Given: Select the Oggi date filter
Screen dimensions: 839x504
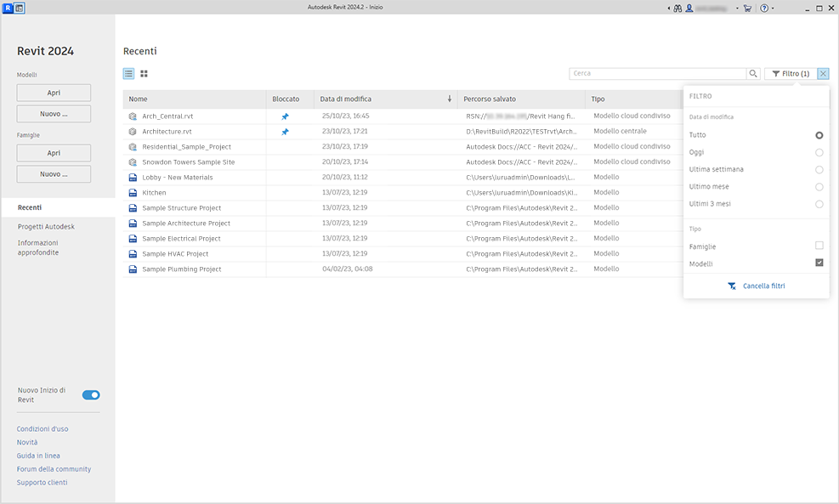Looking at the screenshot, I should [819, 152].
